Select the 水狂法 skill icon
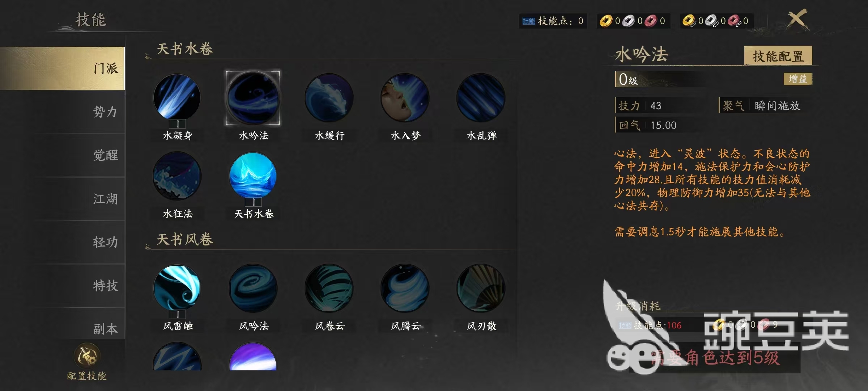 click(x=177, y=176)
